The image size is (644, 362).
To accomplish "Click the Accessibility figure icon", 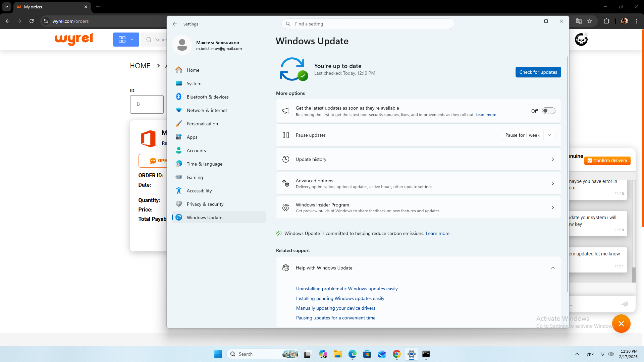I will (x=179, y=191).
